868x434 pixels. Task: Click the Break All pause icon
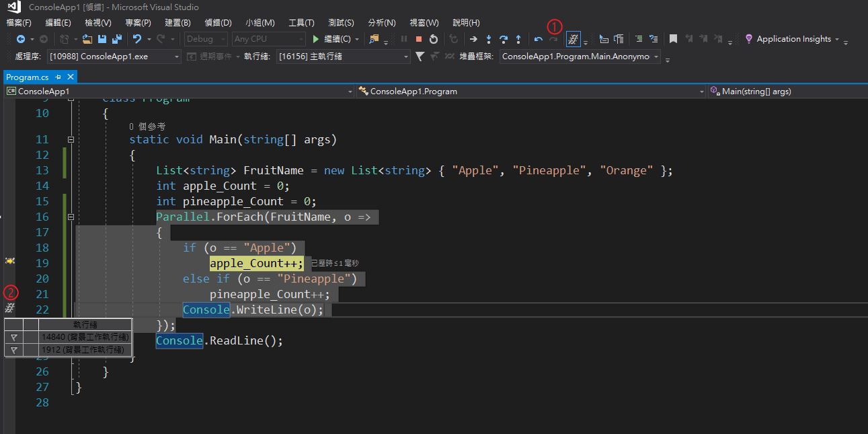(x=404, y=40)
